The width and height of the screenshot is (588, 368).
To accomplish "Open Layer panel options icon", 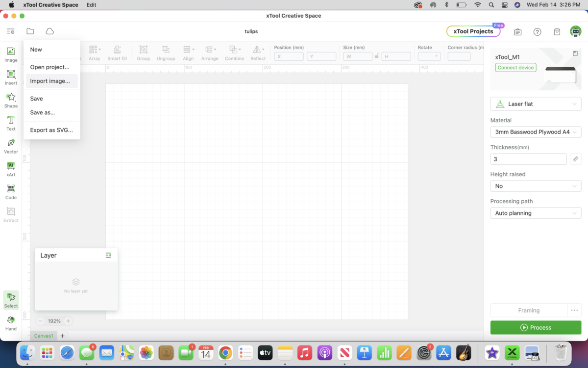I will 108,255.
